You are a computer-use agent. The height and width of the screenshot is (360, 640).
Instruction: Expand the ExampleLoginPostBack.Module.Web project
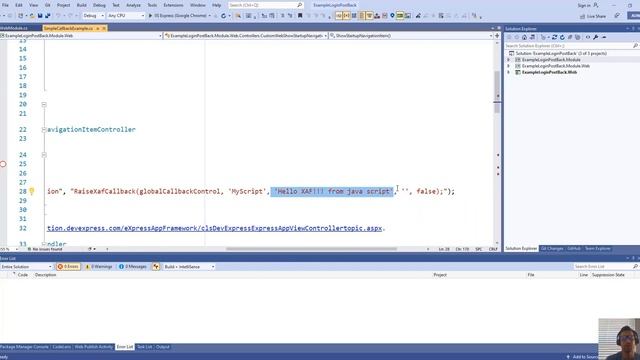[509, 66]
